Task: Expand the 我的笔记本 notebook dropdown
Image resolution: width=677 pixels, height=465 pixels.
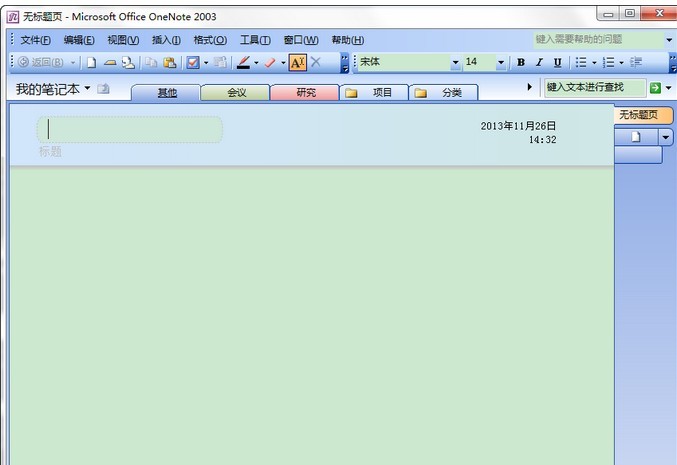Action: point(87,88)
